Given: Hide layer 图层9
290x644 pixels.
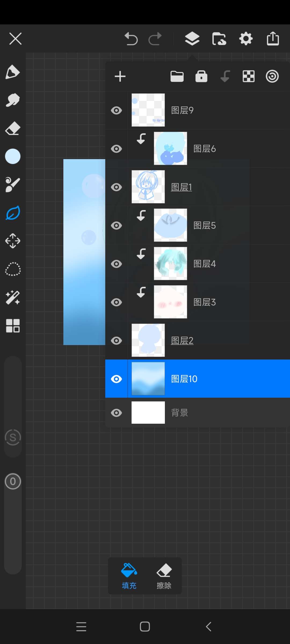Looking at the screenshot, I should (x=116, y=110).
